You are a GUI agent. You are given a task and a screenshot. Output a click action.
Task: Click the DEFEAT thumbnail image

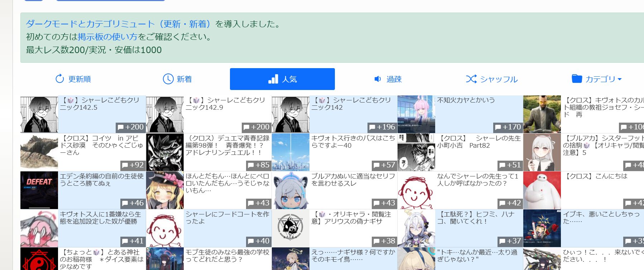39,190
